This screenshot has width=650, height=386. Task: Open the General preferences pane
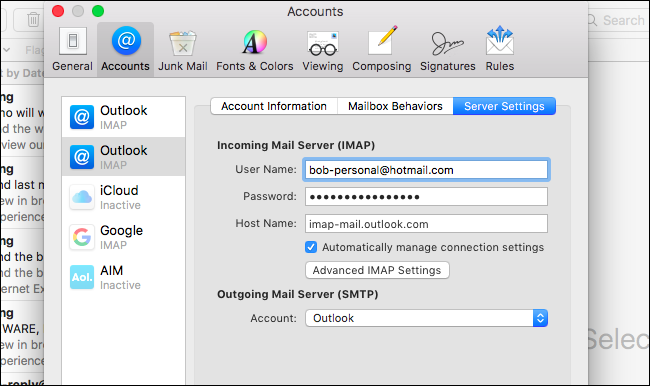pyautogui.click(x=73, y=49)
